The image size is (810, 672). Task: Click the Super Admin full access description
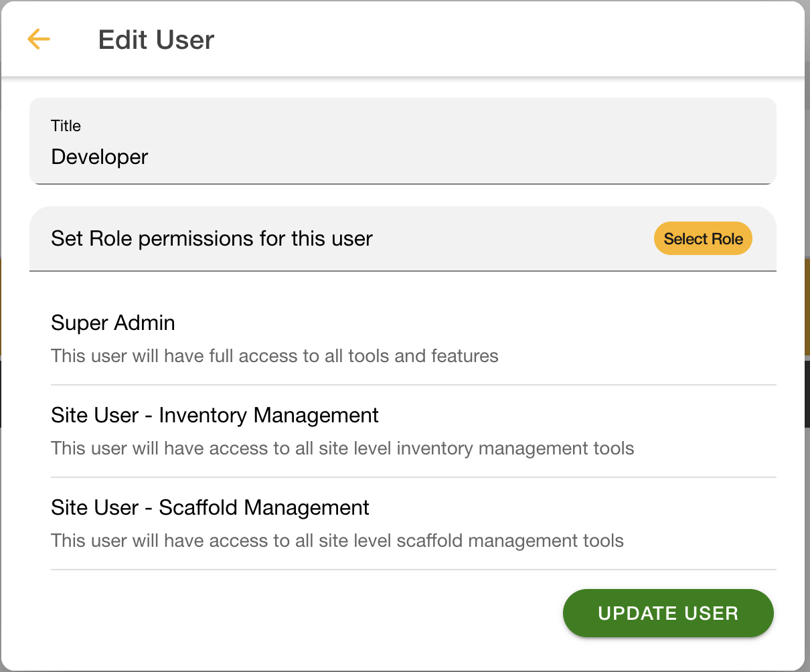(274, 356)
